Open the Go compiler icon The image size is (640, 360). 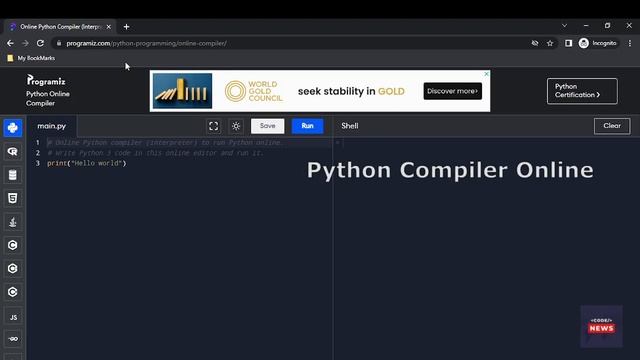[13, 339]
